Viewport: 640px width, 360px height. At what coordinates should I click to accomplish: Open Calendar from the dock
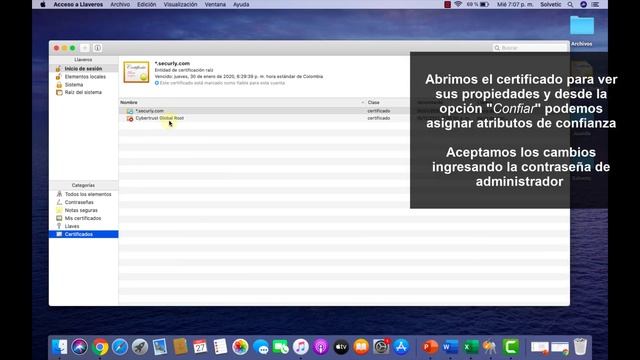tap(200, 347)
